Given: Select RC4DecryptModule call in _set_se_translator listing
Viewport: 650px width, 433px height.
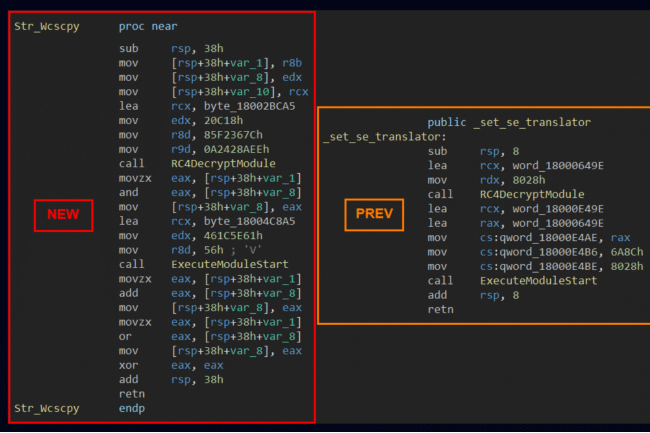Looking at the screenshot, I should (532, 194).
